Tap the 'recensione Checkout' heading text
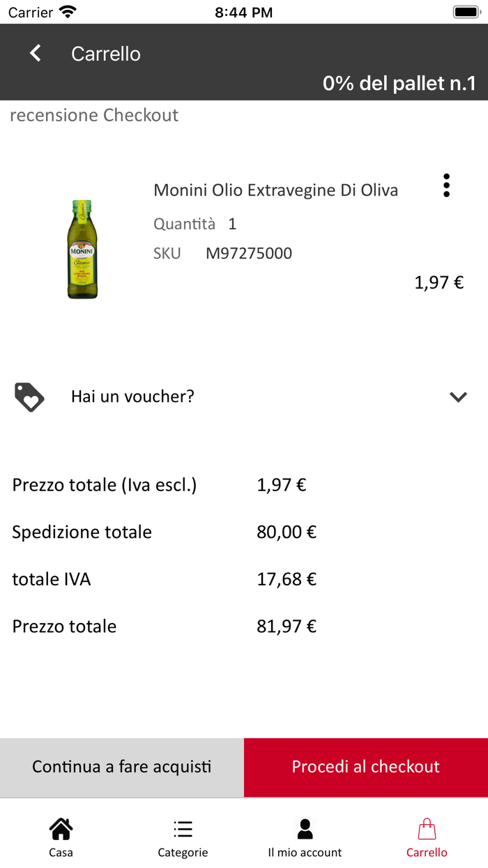The image size is (488, 868). pos(94,115)
